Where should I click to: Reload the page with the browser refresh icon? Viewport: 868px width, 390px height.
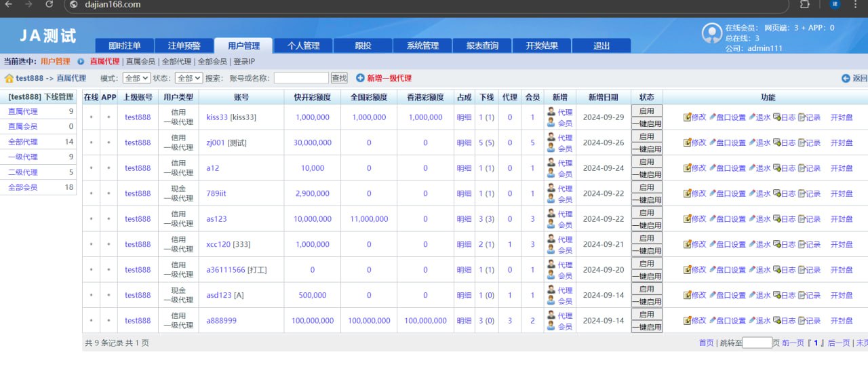click(50, 4)
